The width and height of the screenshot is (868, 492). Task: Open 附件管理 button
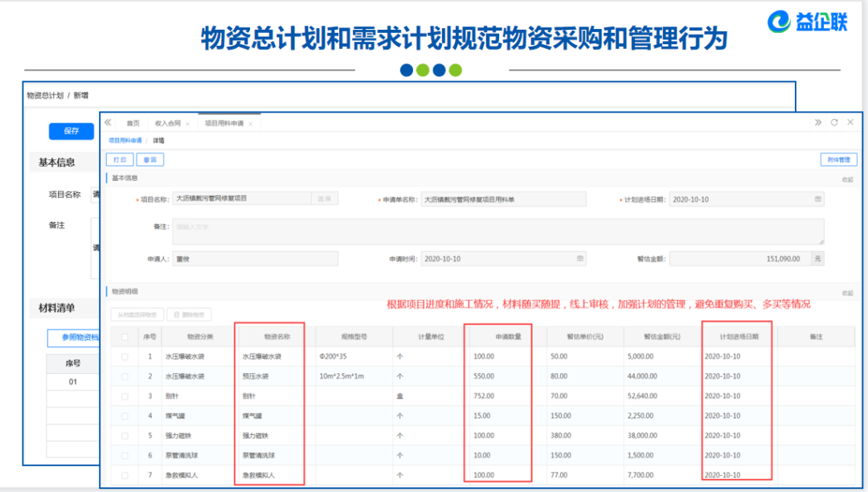838,159
